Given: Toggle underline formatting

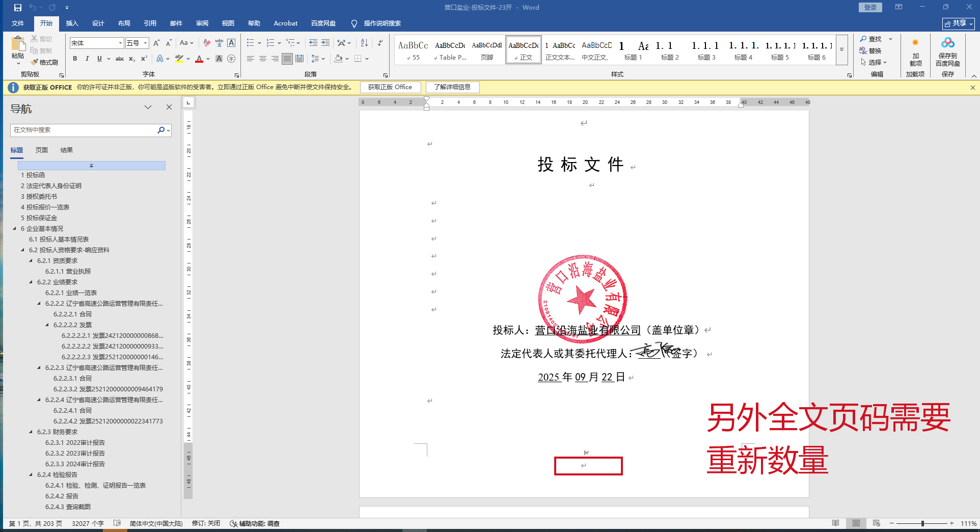Looking at the screenshot, I should pyautogui.click(x=99, y=59).
